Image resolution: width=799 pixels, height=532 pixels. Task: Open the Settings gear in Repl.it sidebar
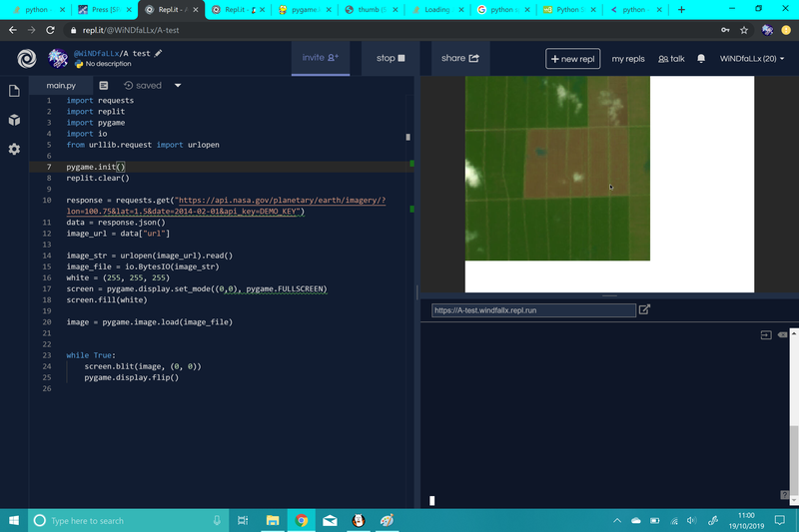pyautogui.click(x=14, y=149)
